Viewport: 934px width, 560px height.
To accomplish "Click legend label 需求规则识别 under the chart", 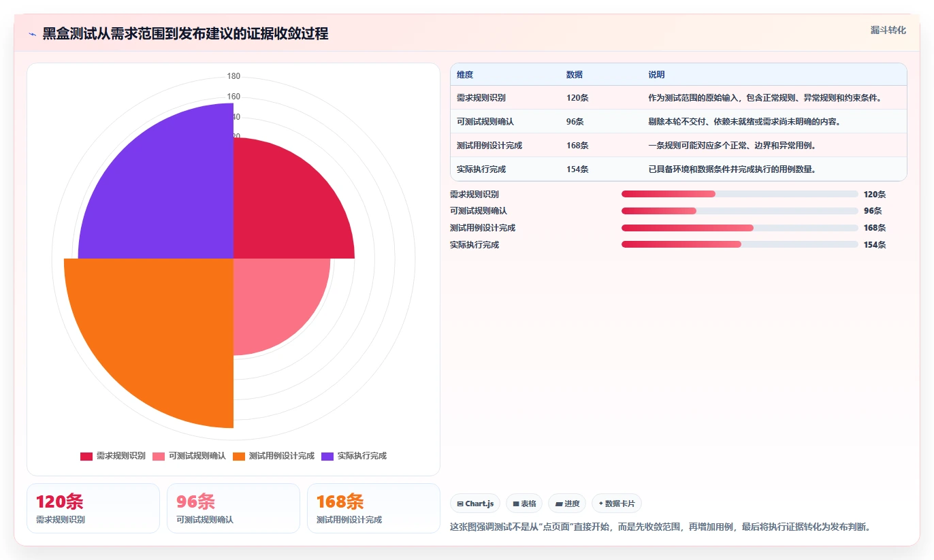I will [x=120, y=456].
